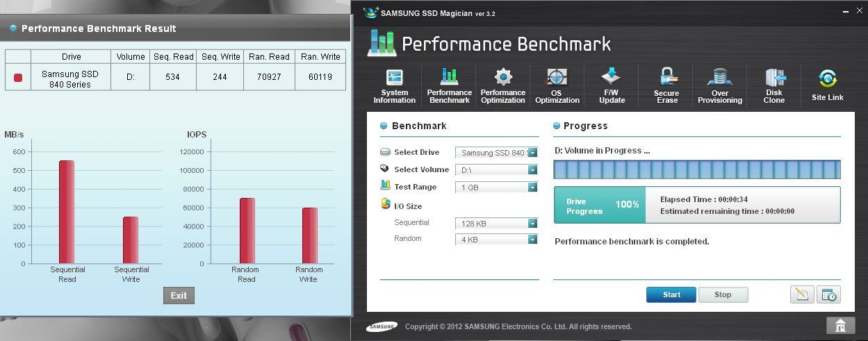Screen dimensions: 868x341
Task: Click the blue benchmark progress bar
Action: (x=697, y=169)
